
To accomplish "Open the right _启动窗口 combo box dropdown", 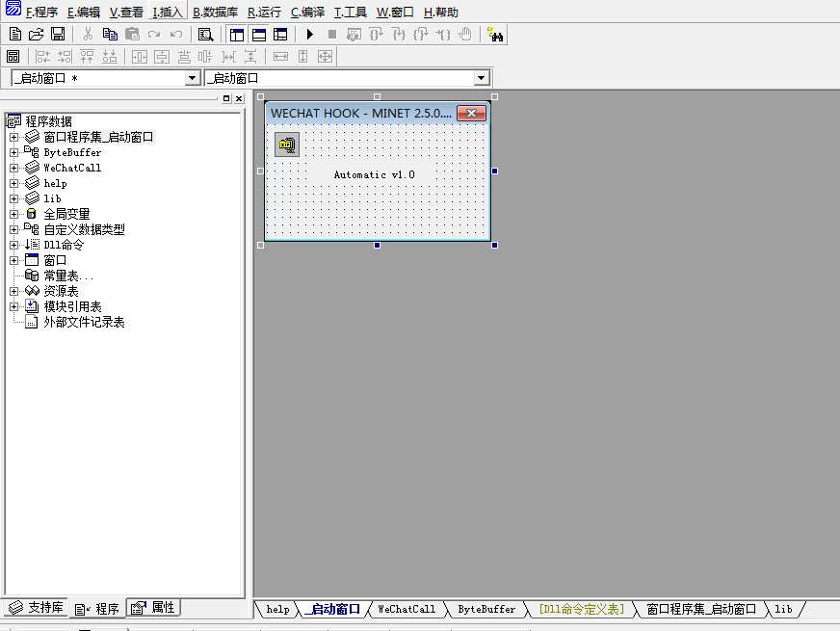I will [x=482, y=78].
